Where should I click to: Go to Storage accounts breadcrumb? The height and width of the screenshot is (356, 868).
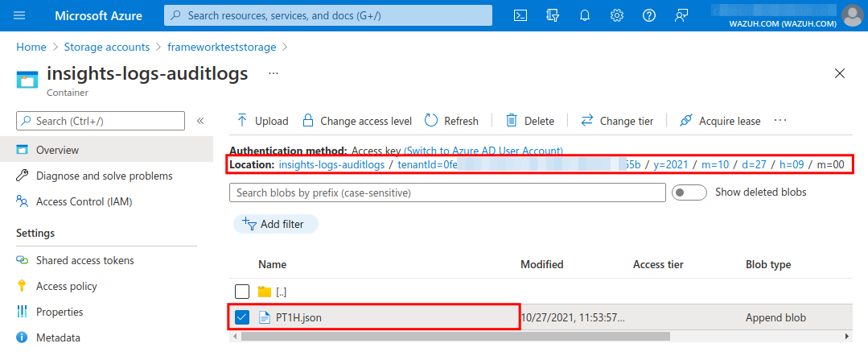pyautogui.click(x=107, y=48)
